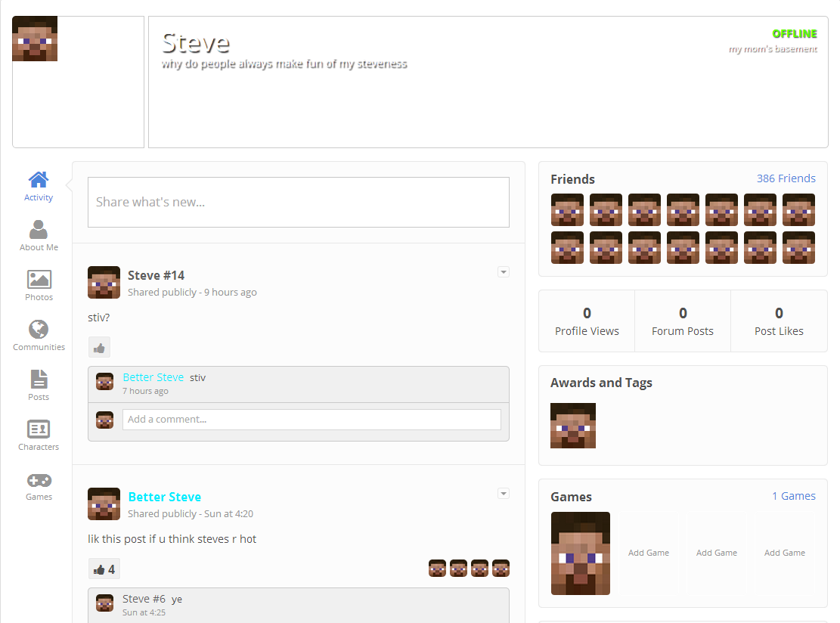840x623 pixels.
Task: Open the Games sidebar section
Action: click(39, 485)
